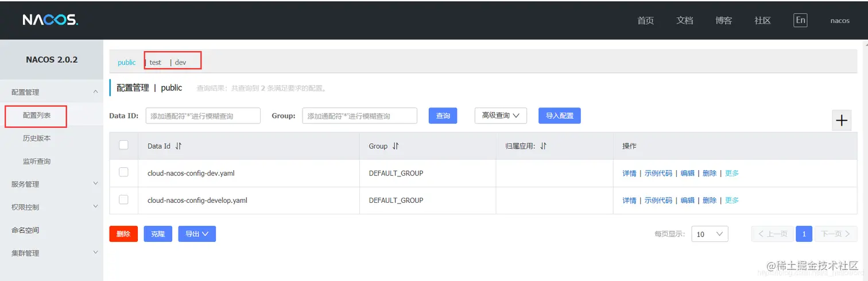Click 删除 link for cloud-nacos-config-develop.yaml
The width and height of the screenshot is (868, 281).
click(x=710, y=200)
